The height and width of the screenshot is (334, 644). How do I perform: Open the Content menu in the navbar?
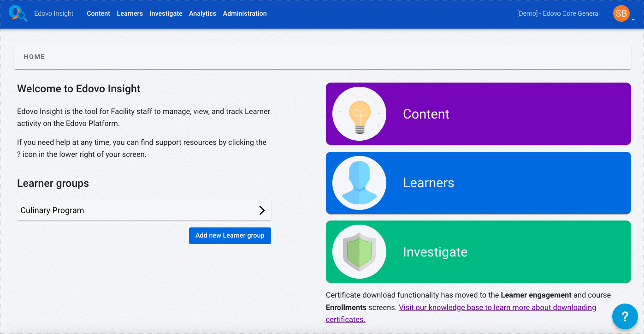(x=98, y=13)
